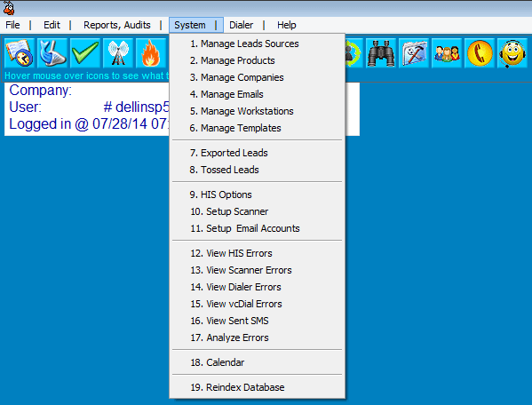Viewport: 532px width, 405px height.
Task: Click the fire flame toolbar icon
Action: tap(151, 53)
